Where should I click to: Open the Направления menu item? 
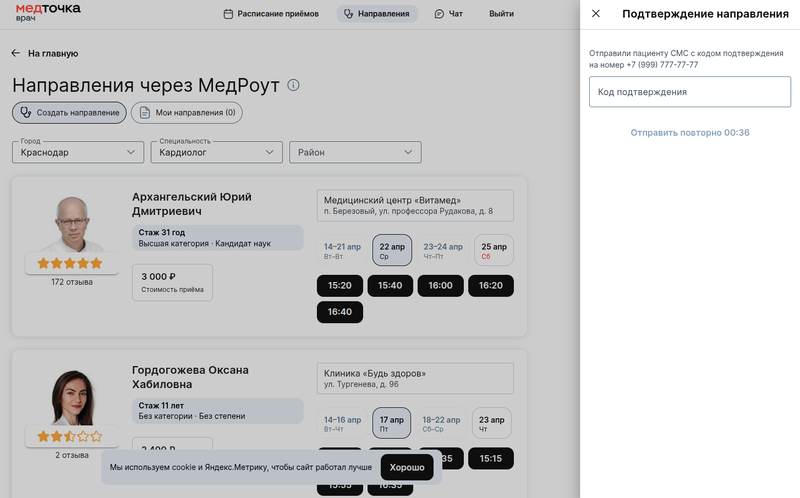click(377, 14)
